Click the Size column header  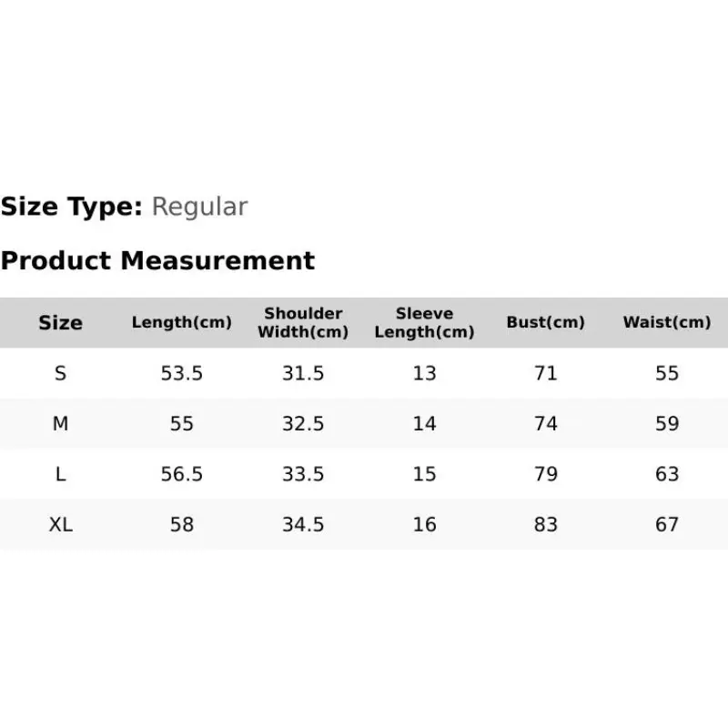[60, 323]
